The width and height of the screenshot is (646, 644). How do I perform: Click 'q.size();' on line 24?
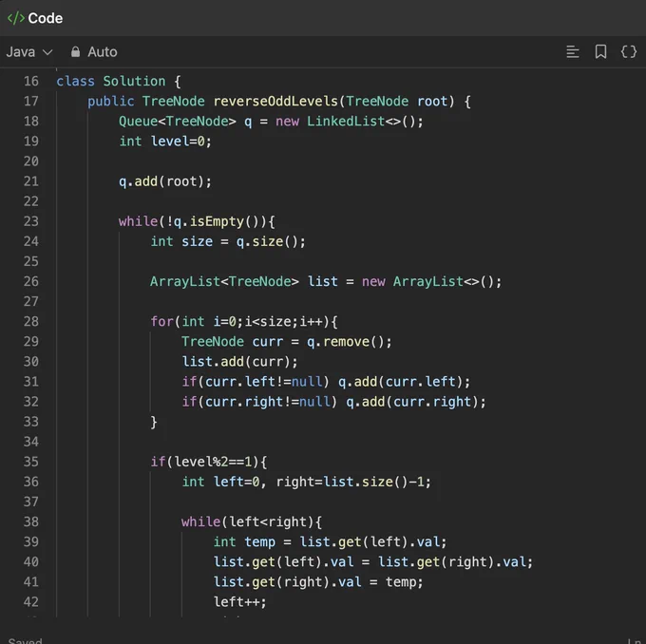(x=271, y=241)
